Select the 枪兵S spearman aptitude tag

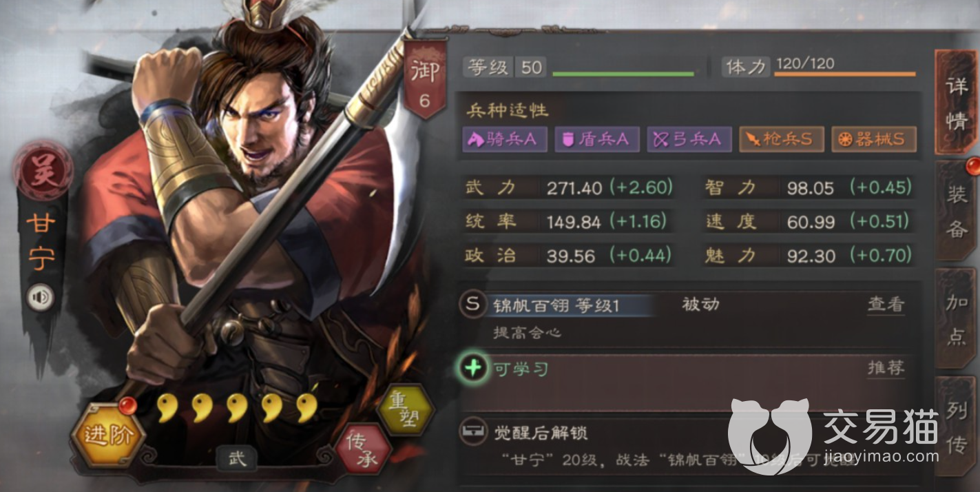(782, 139)
